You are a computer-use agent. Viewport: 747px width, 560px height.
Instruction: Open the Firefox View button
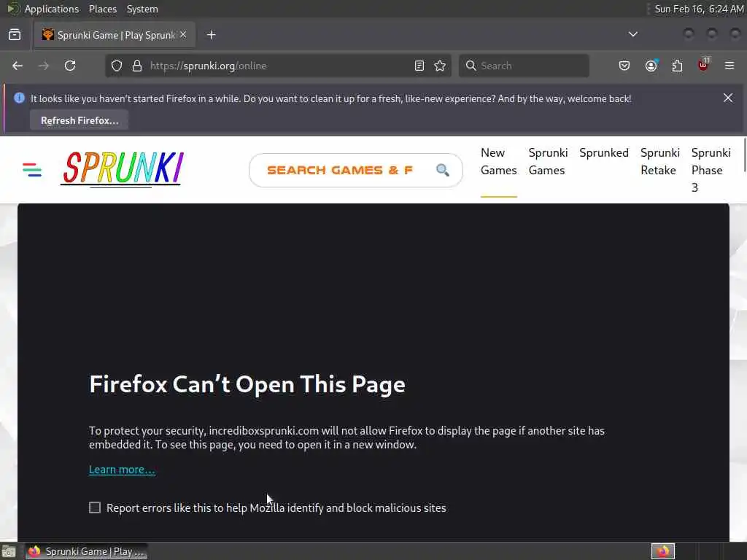coord(15,35)
